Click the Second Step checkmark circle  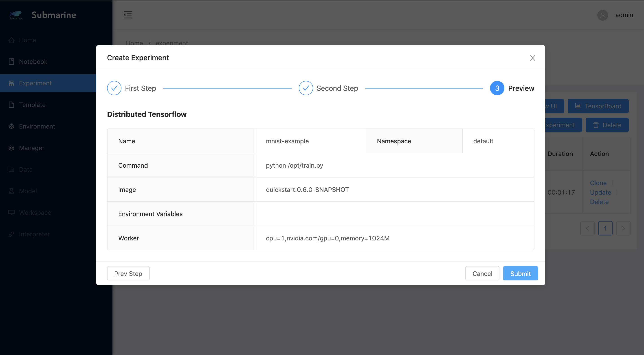point(306,88)
